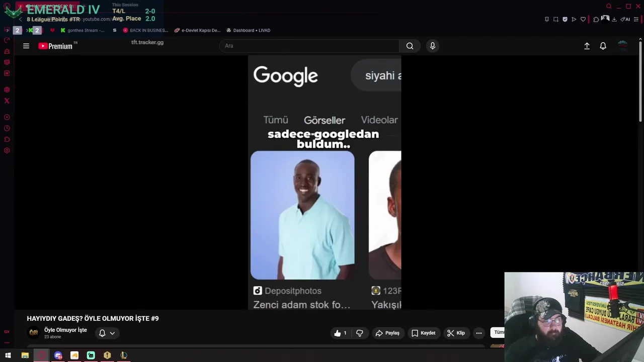Click the Klip clip button
This screenshot has height=362, width=644.
pos(456,333)
